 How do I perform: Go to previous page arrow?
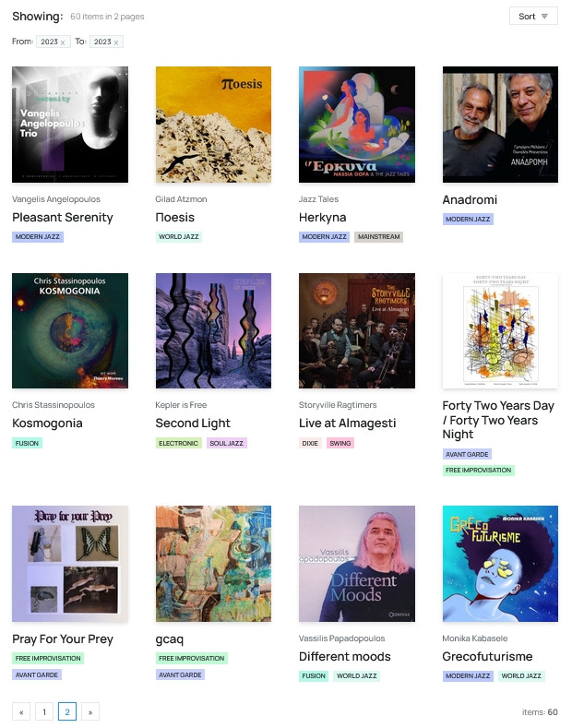click(x=21, y=711)
